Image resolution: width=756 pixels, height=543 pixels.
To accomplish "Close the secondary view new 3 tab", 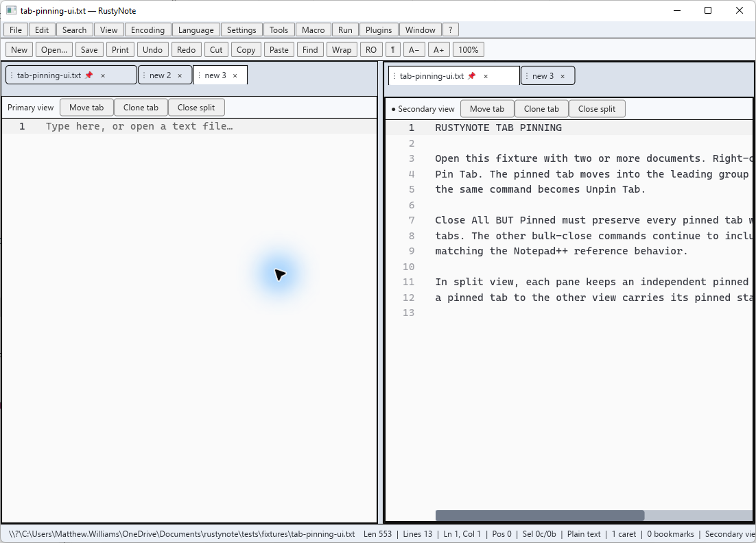I will (x=562, y=76).
